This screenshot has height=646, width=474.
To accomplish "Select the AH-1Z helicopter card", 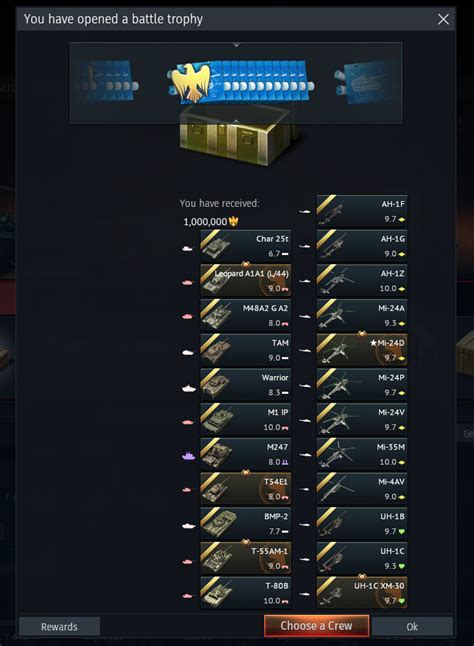I will point(362,281).
